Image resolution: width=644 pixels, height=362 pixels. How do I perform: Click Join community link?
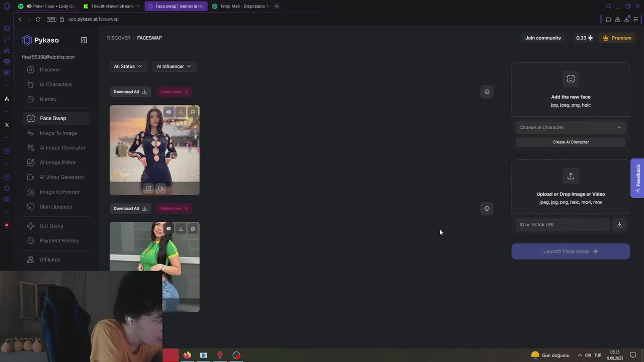(543, 38)
